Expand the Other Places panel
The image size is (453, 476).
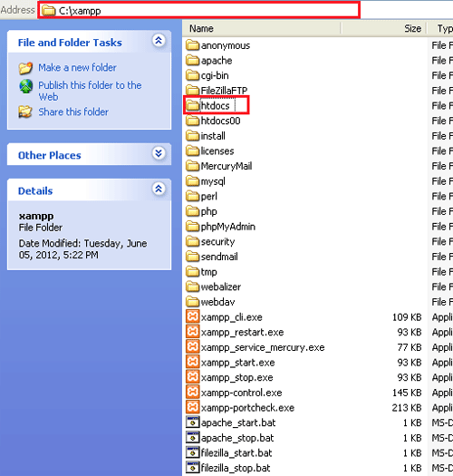click(x=159, y=153)
